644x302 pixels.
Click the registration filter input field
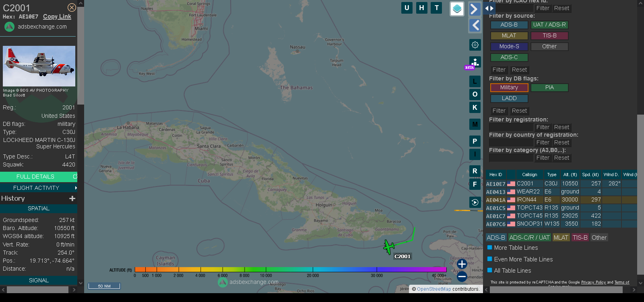tap(511, 127)
